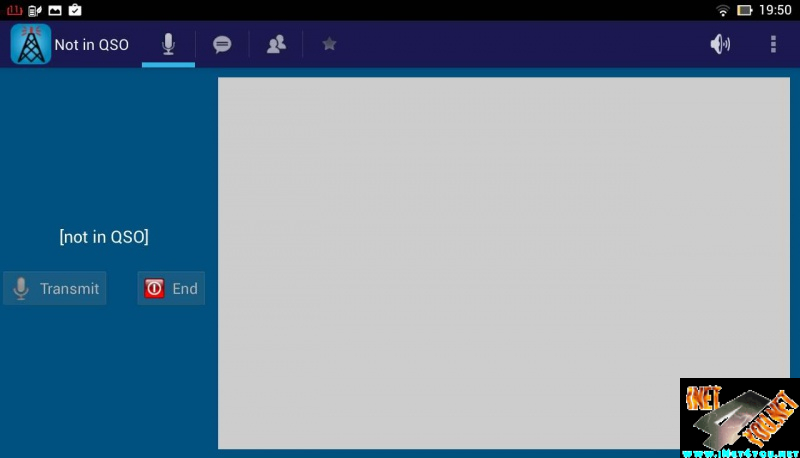Image resolution: width=800 pixels, height=458 pixels.
Task: Open the three-dot overflow menu
Action: (773, 45)
